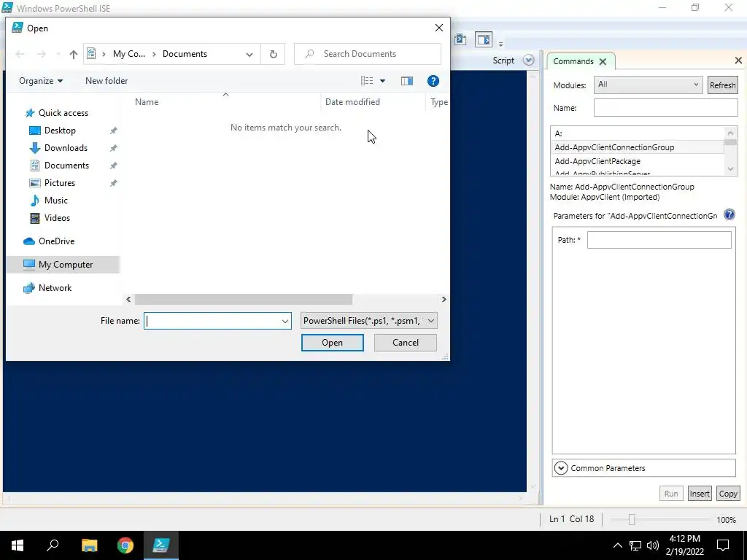Go up one folder level

(74, 54)
